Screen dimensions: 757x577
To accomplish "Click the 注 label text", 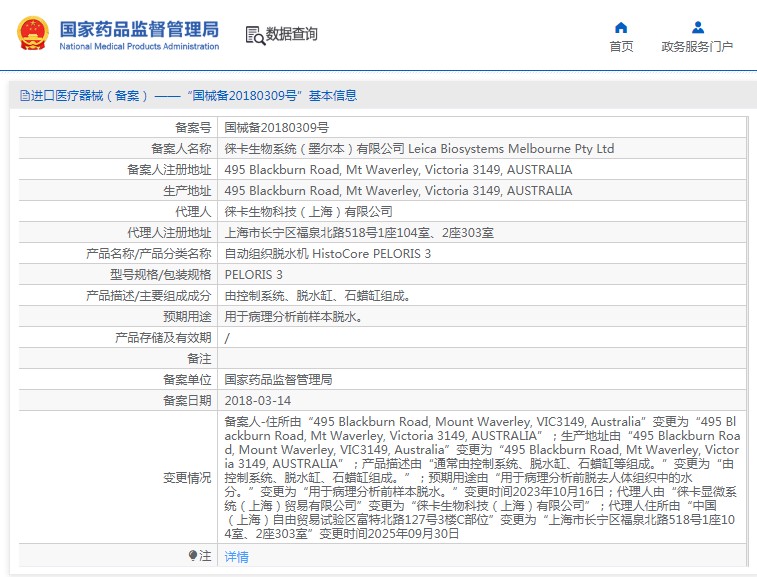I will click(205, 556).
